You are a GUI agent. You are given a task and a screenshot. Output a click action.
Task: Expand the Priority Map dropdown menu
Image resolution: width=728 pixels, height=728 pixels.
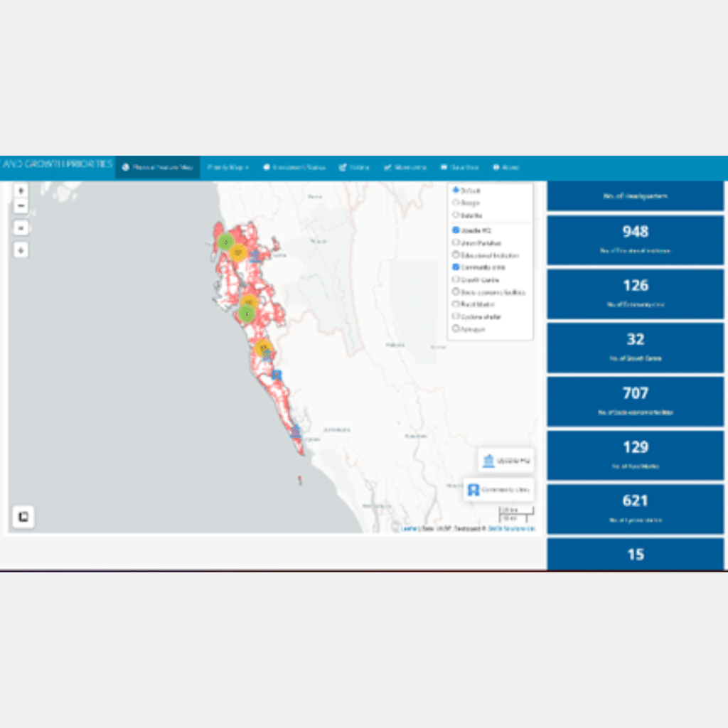point(227,168)
